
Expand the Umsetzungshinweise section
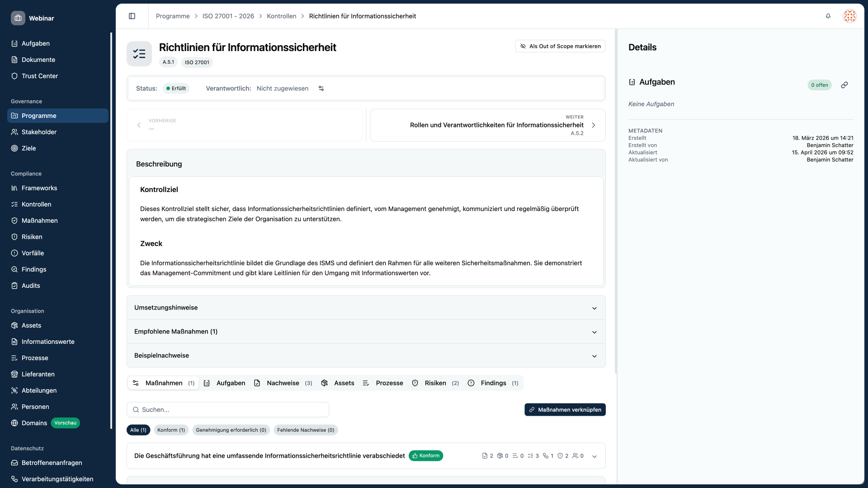[366, 308]
